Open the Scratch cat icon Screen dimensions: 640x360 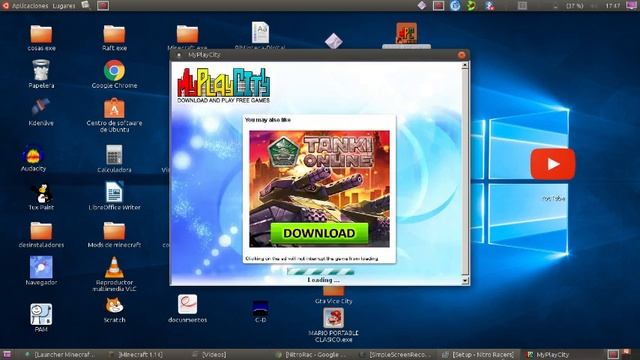(114, 306)
